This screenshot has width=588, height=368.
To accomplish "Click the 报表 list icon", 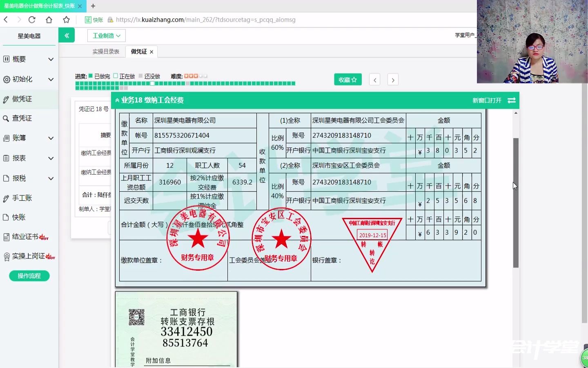I will pos(6,158).
